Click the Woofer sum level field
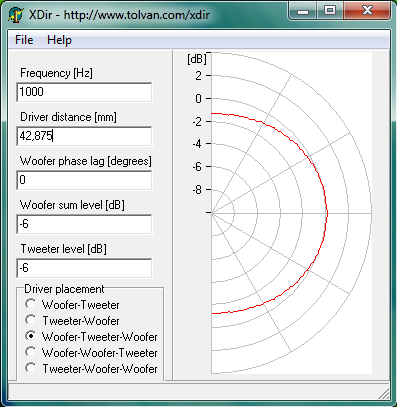Screen dimensions: 397x407 tap(84, 224)
